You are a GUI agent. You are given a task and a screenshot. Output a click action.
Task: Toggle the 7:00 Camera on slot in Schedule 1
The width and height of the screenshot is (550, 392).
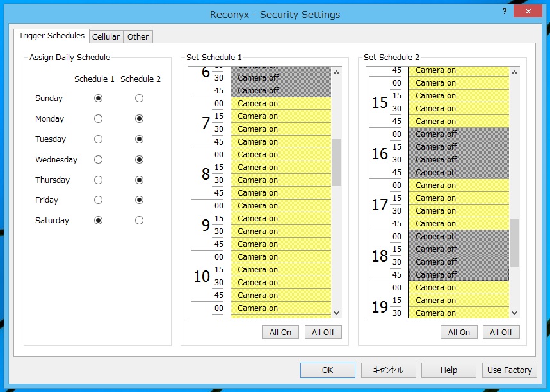(x=281, y=104)
